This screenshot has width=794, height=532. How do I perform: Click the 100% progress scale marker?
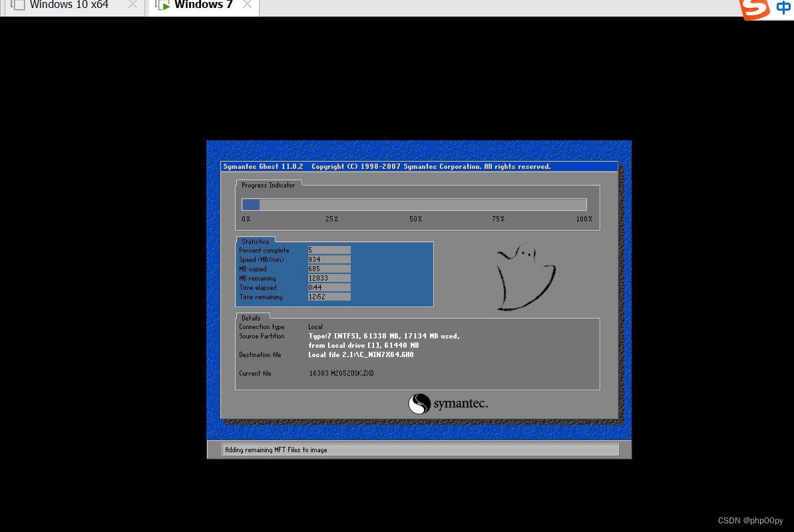coord(584,219)
